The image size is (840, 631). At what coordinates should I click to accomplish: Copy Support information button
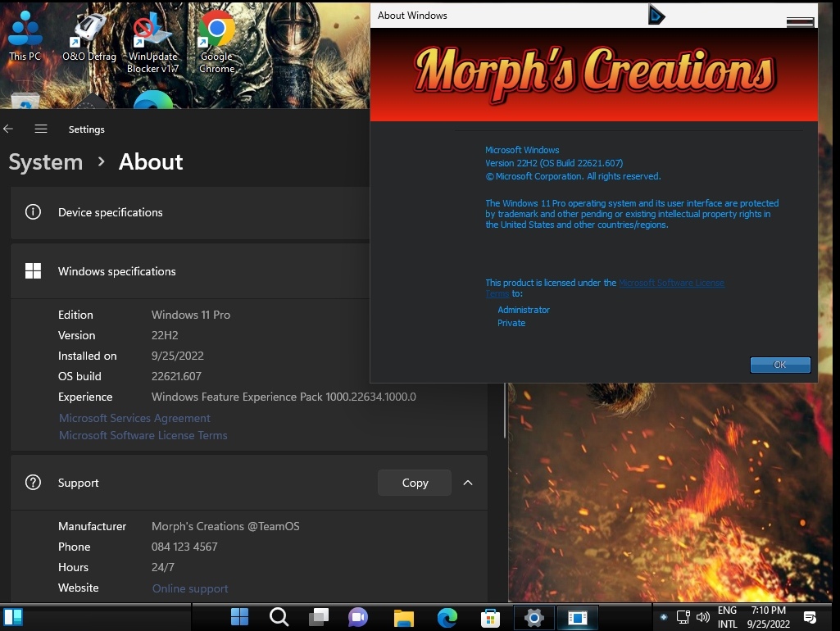415,483
